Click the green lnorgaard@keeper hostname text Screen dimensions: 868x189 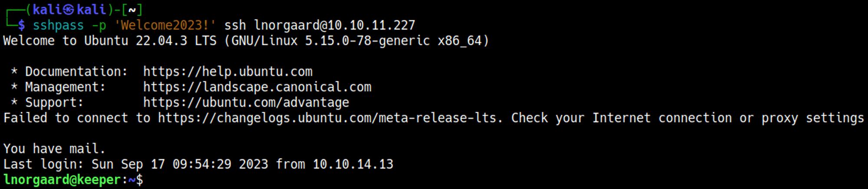(x=62, y=180)
